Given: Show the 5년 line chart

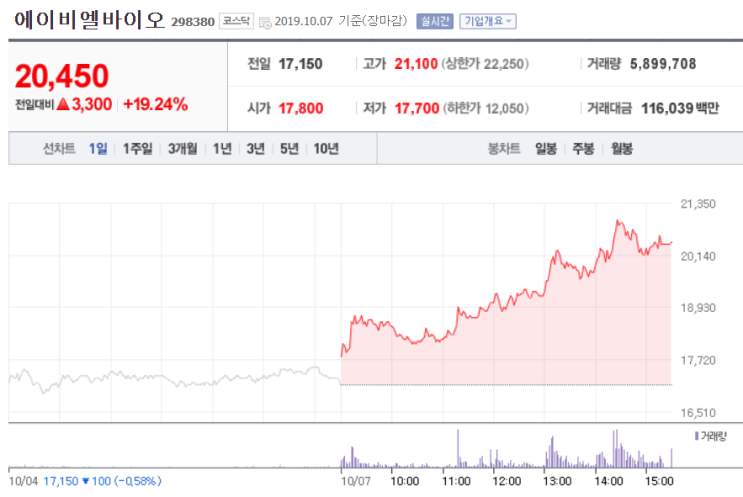Looking at the screenshot, I should point(289,149).
